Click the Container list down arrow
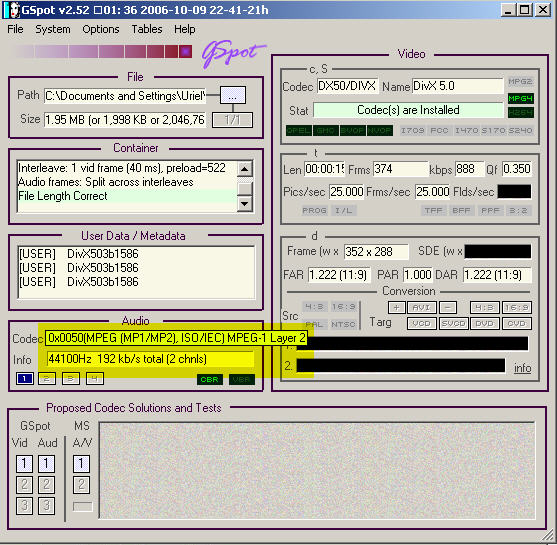Image resolution: width=557 pixels, height=545 pixels. coord(244,204)
